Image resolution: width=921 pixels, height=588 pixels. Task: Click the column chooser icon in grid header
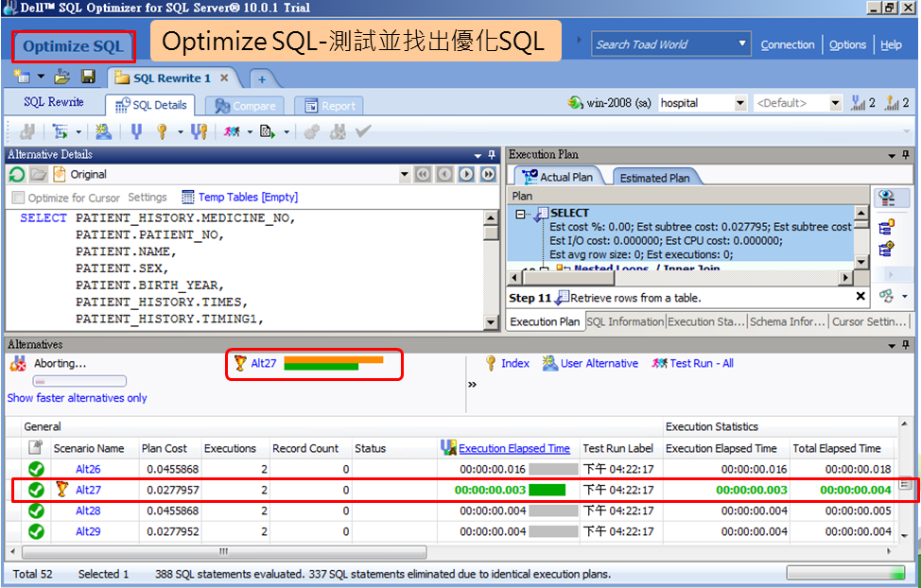pos(35,447)
